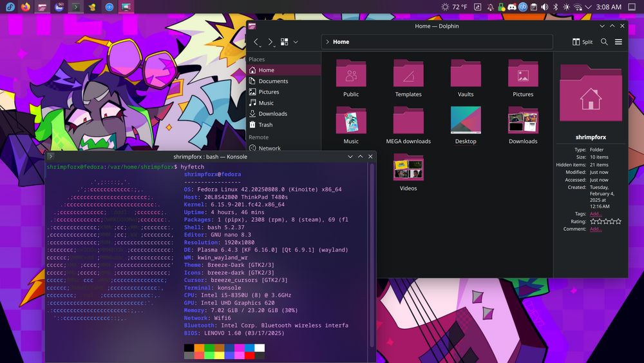The image size is (644, 363).
Task: Select the Desktop folder thumbnail
Action: click(466, 120)
